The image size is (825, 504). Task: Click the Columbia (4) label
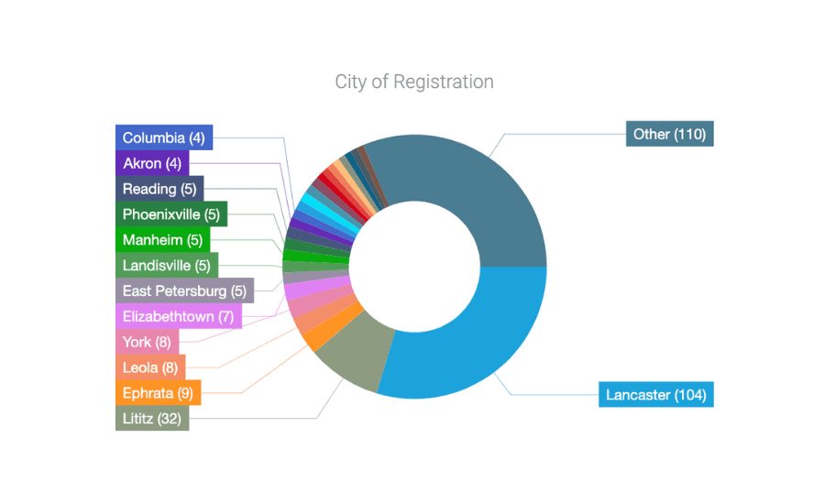click(164, 137)
